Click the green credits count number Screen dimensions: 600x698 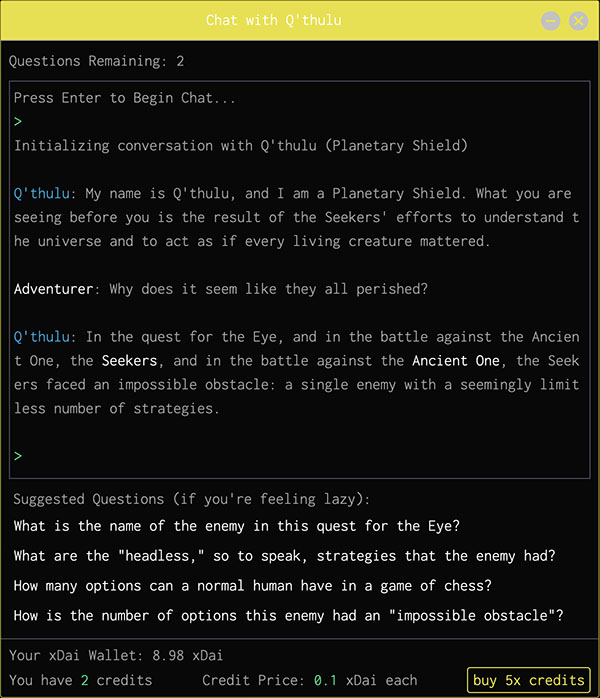(x=85, y=680)
